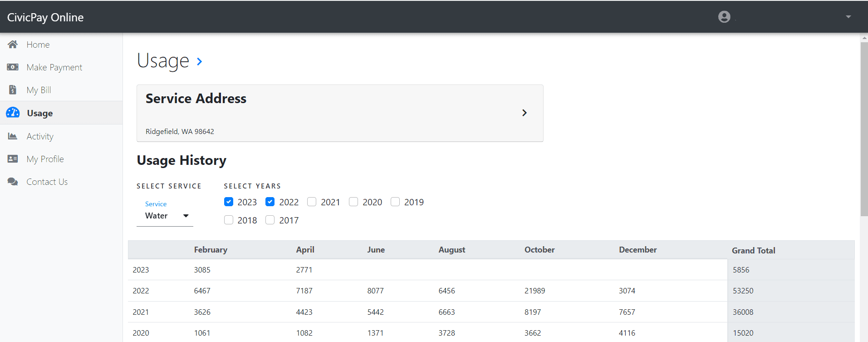Click the Service Address heading
This screenshot has width=868, height=342.
196,99
